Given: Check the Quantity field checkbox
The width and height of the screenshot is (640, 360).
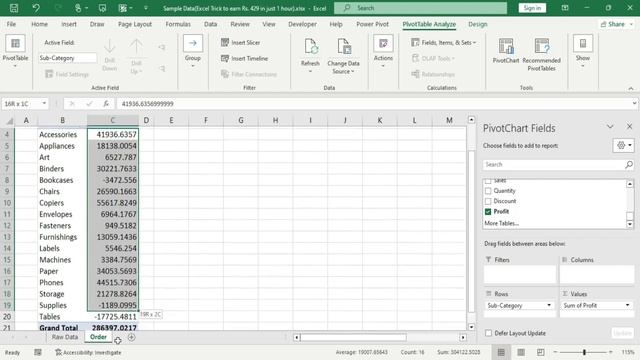Looking at the screenshot, I should tap(488, 191).
